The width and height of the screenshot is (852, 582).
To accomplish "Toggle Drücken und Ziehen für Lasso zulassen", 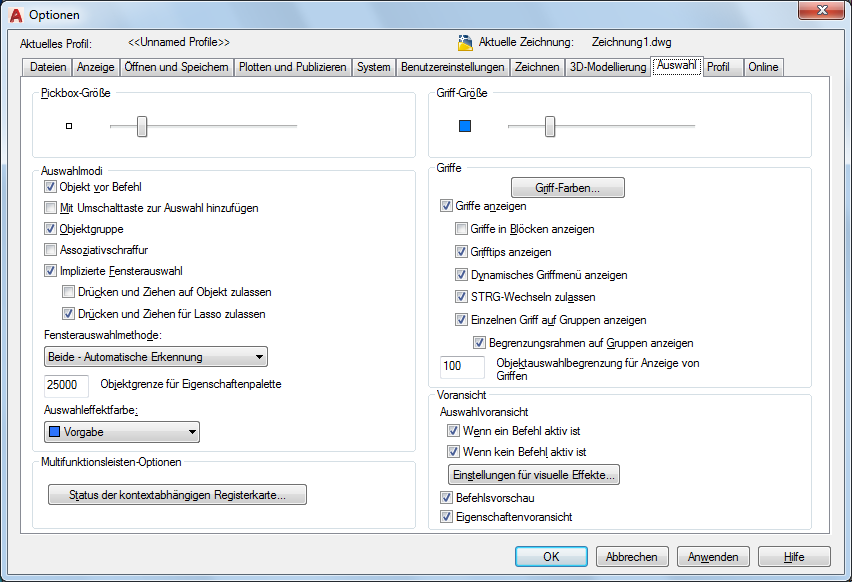I will [x=68, y=314].
